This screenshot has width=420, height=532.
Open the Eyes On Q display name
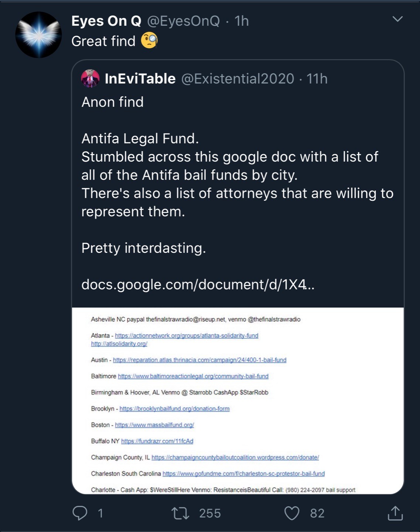[x=106, y=21]
